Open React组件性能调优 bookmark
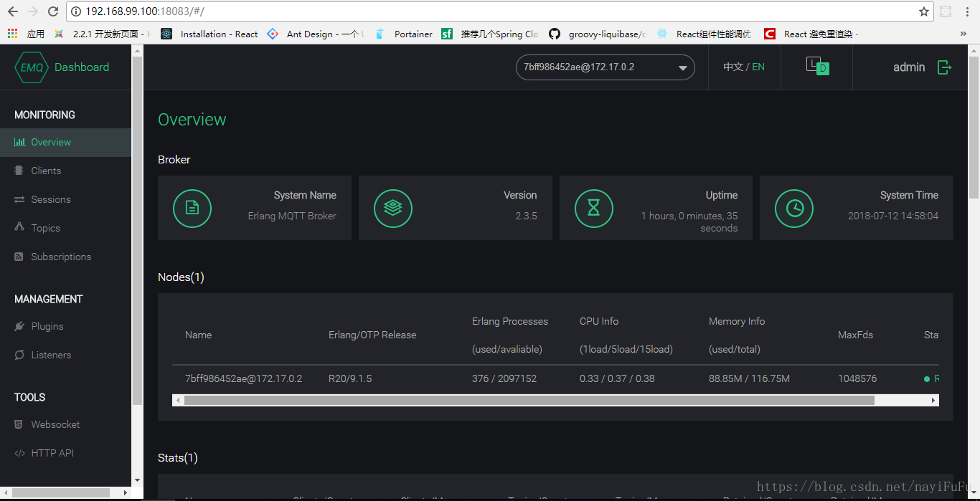Image resolution: width=980 pixels, height=501 pixels. pos(705,34)
